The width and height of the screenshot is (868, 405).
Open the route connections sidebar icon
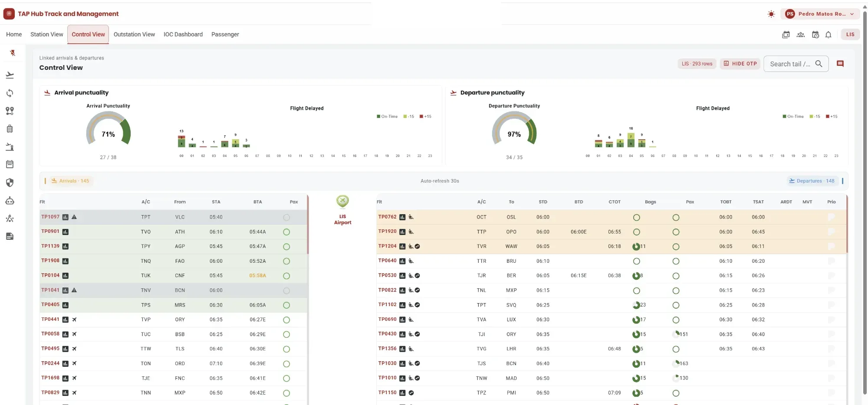[x=10, y=111]
